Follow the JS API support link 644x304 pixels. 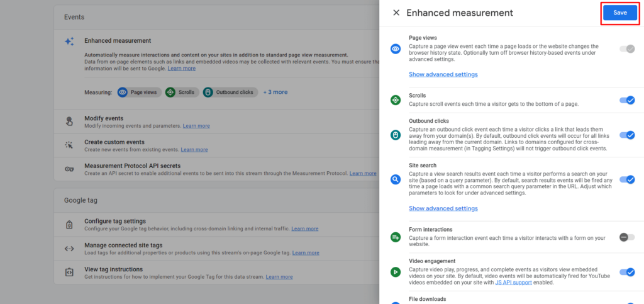coord(513,282)
